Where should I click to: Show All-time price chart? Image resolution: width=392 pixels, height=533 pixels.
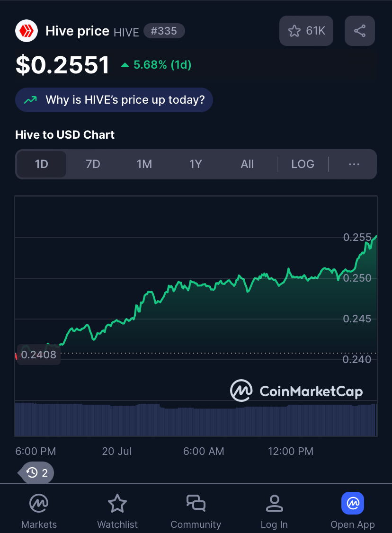[247, 164]
